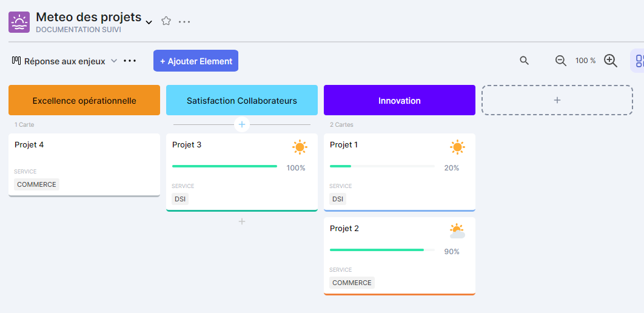Star the board as favorite
The image size is (644, 313).
[166, 21]
